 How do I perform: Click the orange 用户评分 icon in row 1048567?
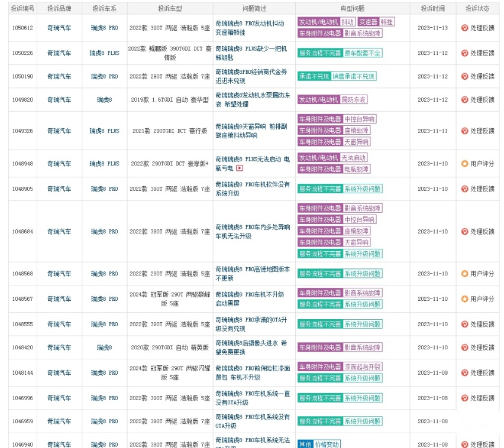point(464,299)
